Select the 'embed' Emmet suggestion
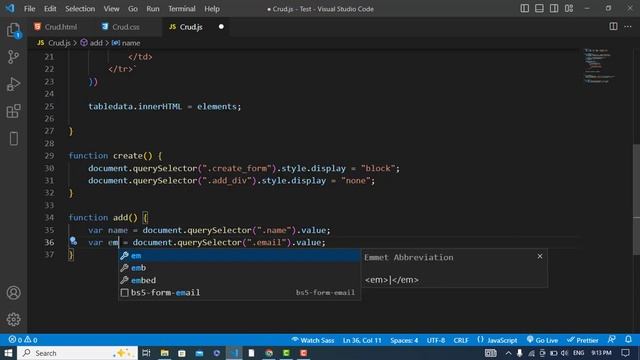640x360 pixels. [x=240, y=280]
